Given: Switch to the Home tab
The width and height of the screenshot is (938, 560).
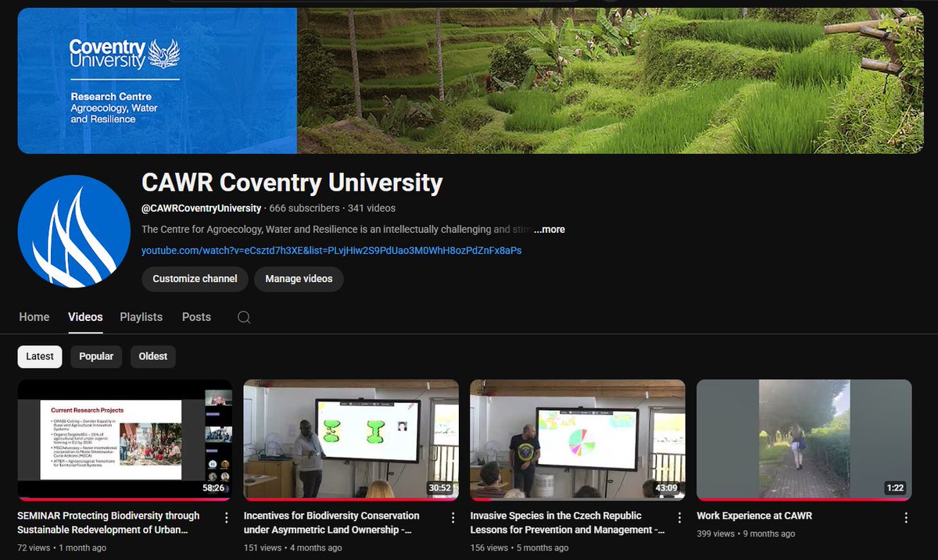Looking at the screenshot, I should point(34,317).
